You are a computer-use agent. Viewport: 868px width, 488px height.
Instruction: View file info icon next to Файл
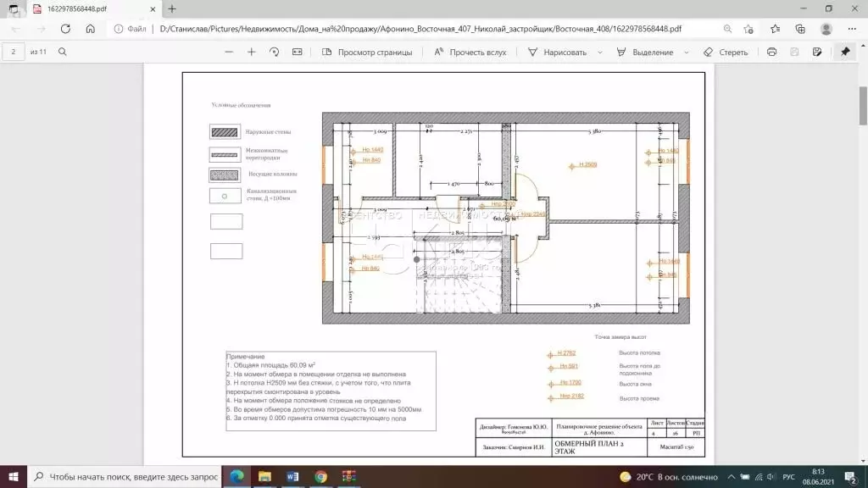click(x=119, y=29)
